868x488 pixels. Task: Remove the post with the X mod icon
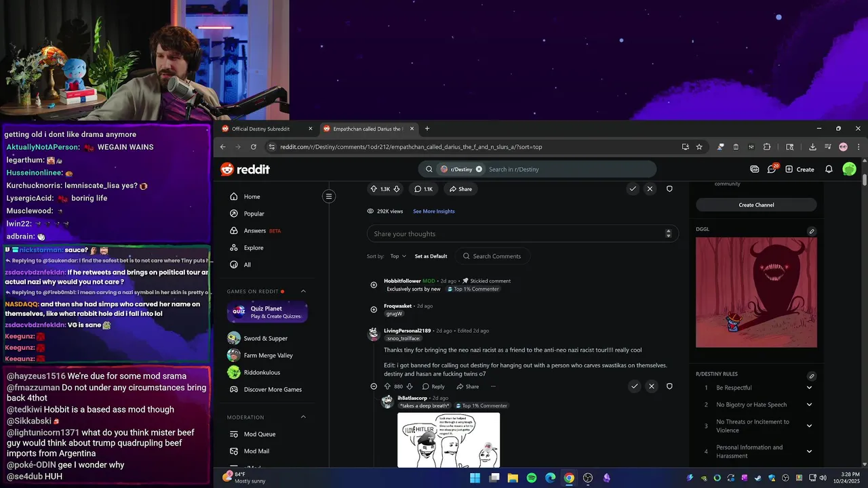[x=650, y=189]
